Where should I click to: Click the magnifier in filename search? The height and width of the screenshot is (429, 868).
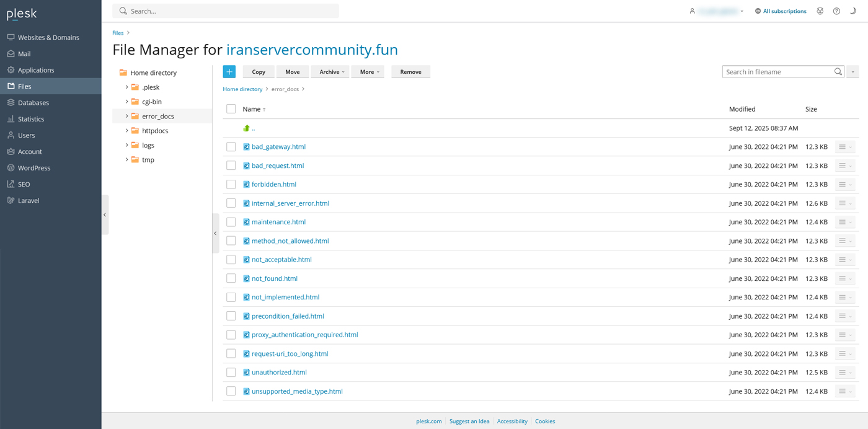[x=838, y=72]
